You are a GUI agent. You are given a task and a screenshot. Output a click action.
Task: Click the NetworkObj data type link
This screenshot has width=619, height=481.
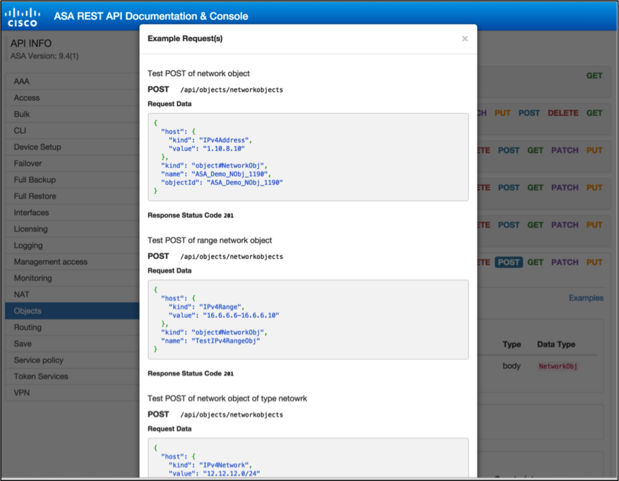(558, 366)
